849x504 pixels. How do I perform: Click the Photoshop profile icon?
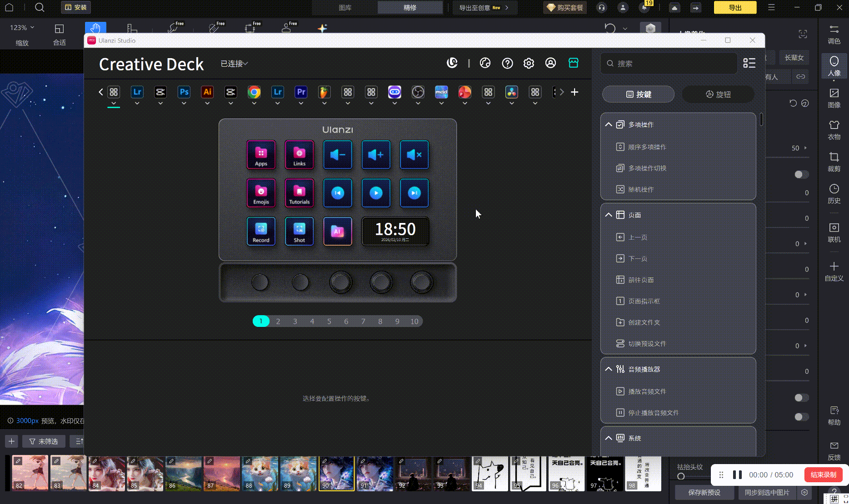[184, 92]
